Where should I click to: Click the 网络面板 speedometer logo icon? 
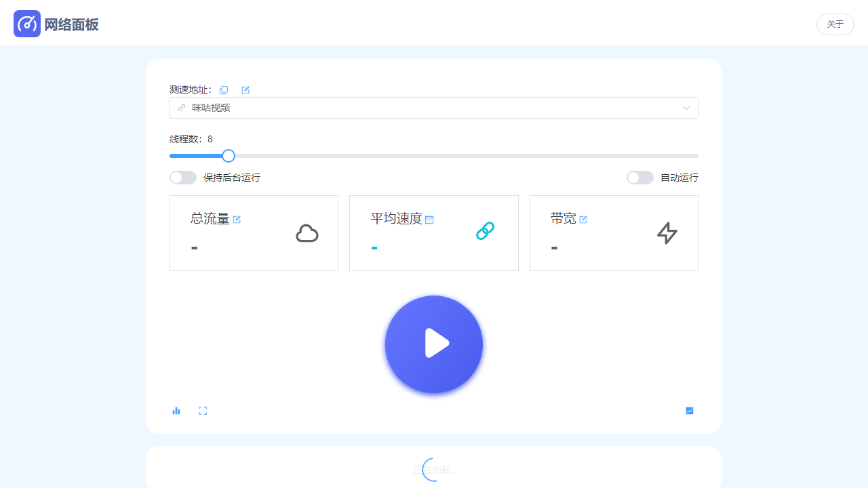(x=27, y=24)
